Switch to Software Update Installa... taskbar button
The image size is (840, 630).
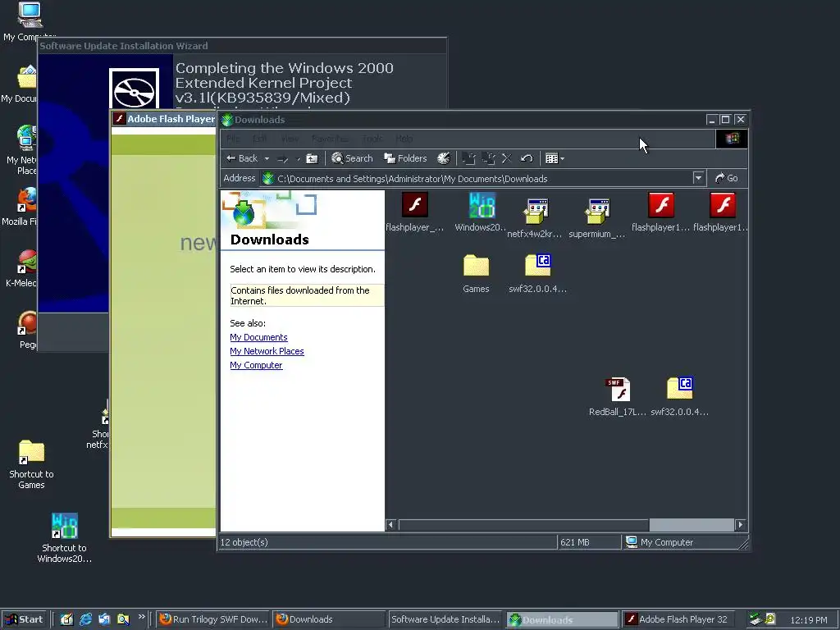pyautogui.click(x=445, y=619)
